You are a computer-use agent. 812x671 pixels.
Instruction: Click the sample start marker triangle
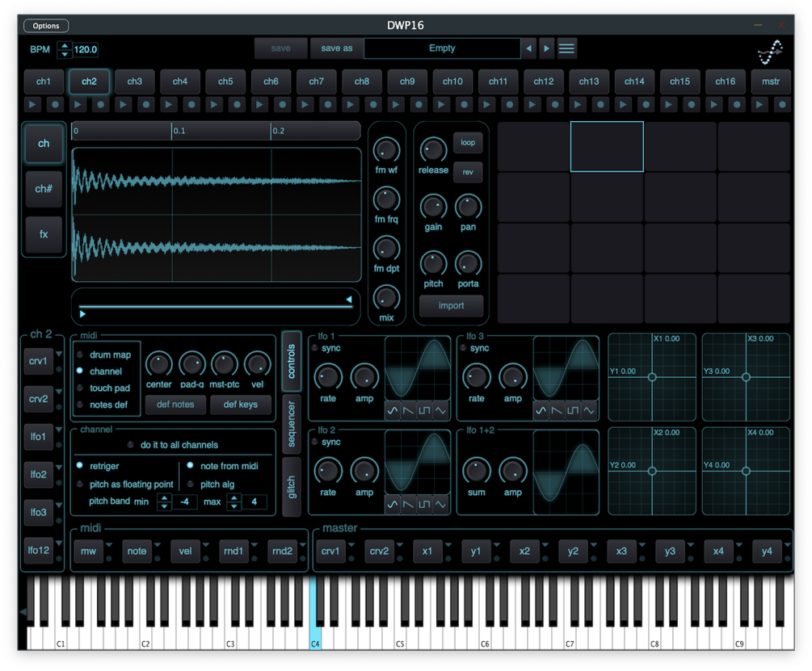pos(82,314)
